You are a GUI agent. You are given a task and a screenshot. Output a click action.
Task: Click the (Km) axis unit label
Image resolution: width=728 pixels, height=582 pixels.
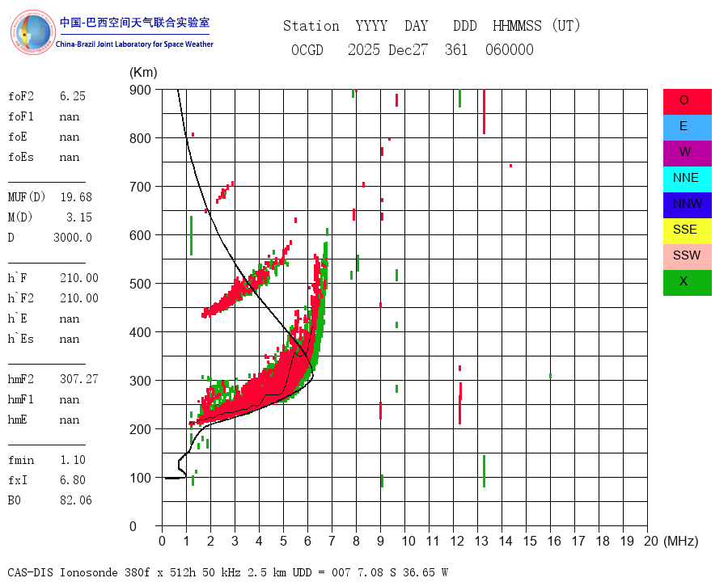click(x=143, y=73)
